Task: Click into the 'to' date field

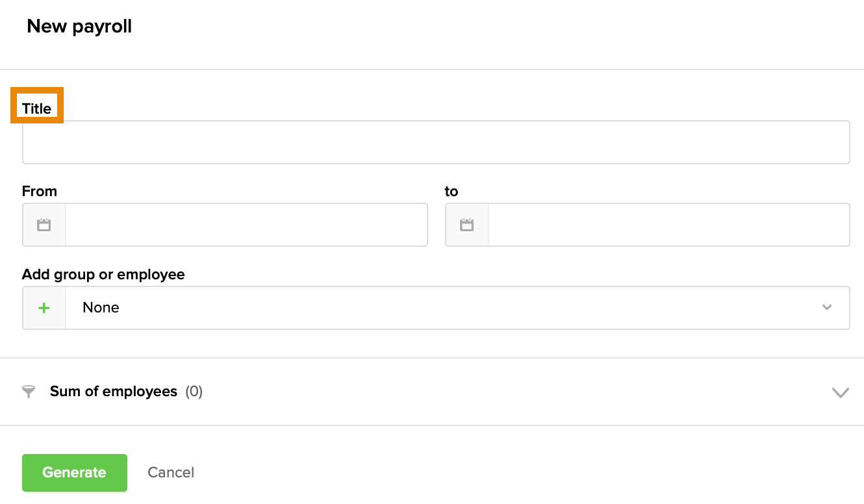Action: point(668,225)
